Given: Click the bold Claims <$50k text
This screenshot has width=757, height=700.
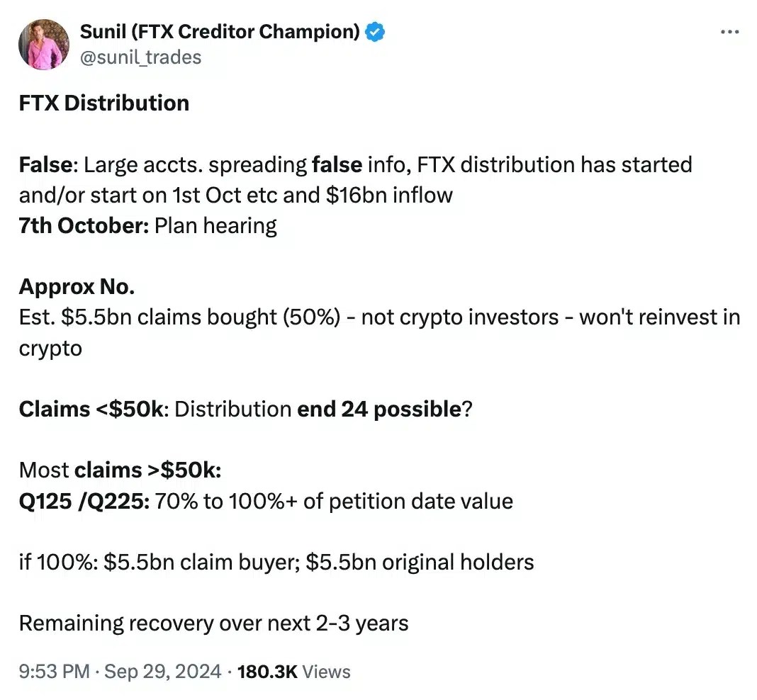Looking at the screenshot, I should pyautogui.click(x=91, y=410).
